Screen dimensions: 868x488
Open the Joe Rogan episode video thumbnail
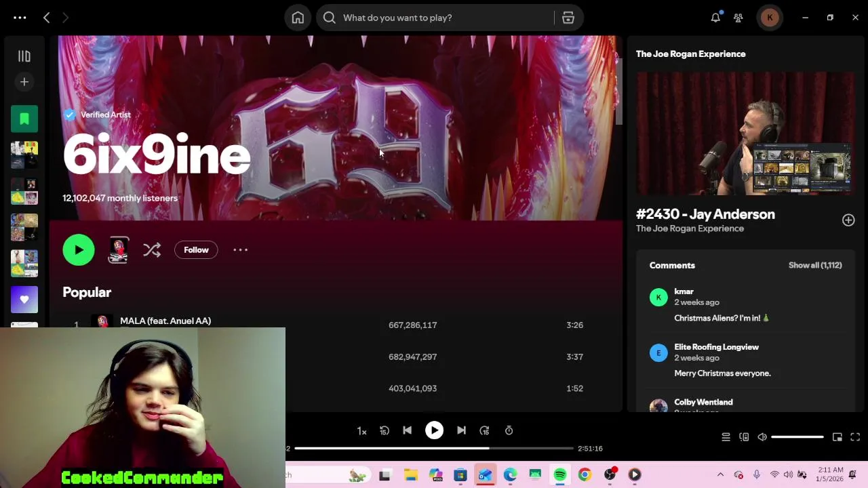pyautogui.click(x=745, y=134)
